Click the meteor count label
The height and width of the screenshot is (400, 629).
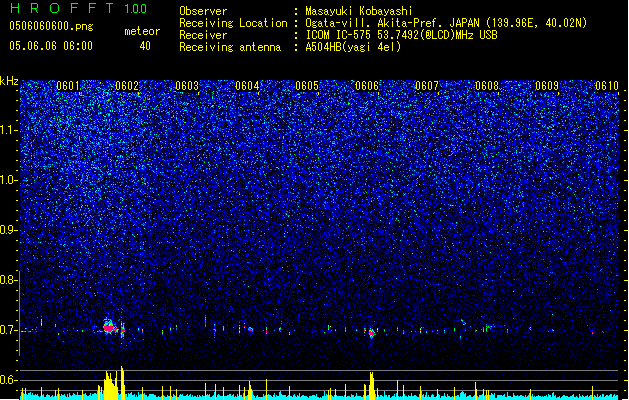[142, 31]
